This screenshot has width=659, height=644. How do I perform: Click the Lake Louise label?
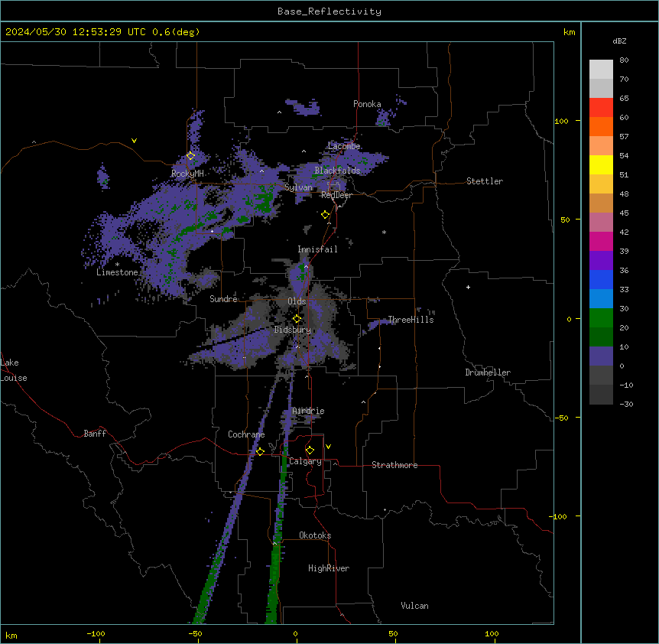coord(12,370)
